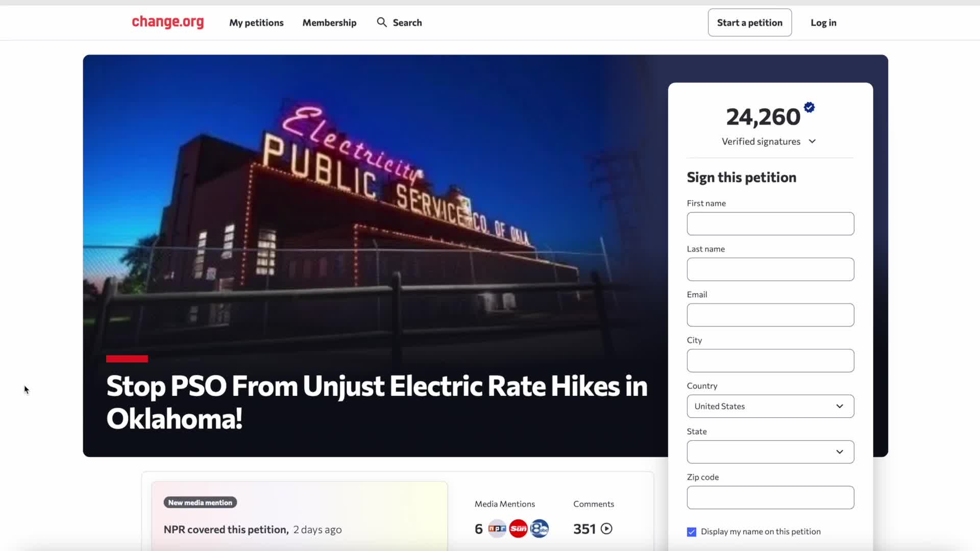
Task: Click the Media Mentions label
Action: click(x=505, y=504)
